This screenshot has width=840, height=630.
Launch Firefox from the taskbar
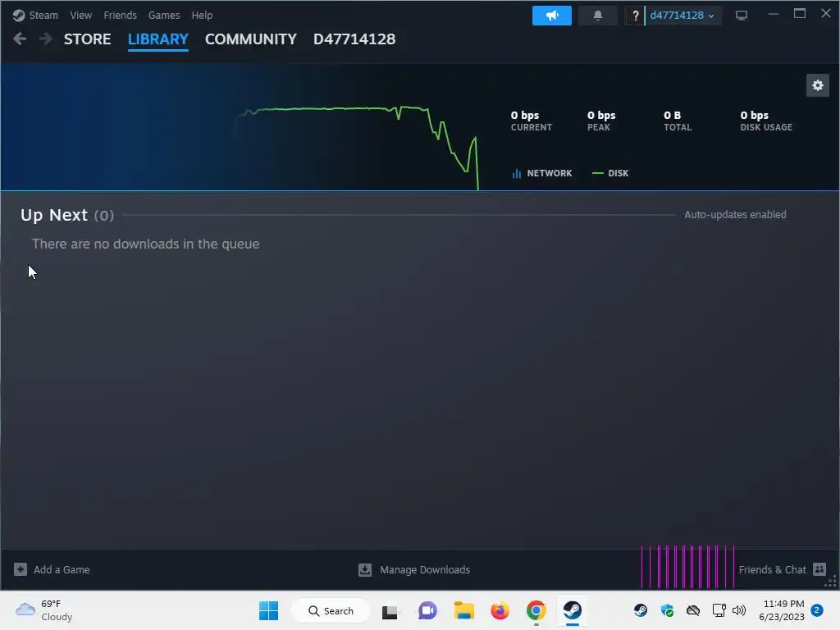pyautogui.click(x=500, y=610)
